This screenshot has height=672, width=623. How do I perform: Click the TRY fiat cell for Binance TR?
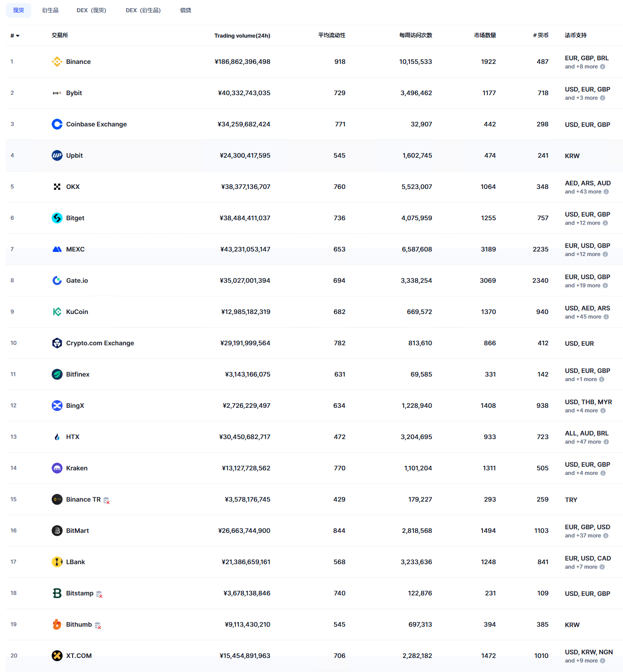pyautogui.click(x=571, y=500)
